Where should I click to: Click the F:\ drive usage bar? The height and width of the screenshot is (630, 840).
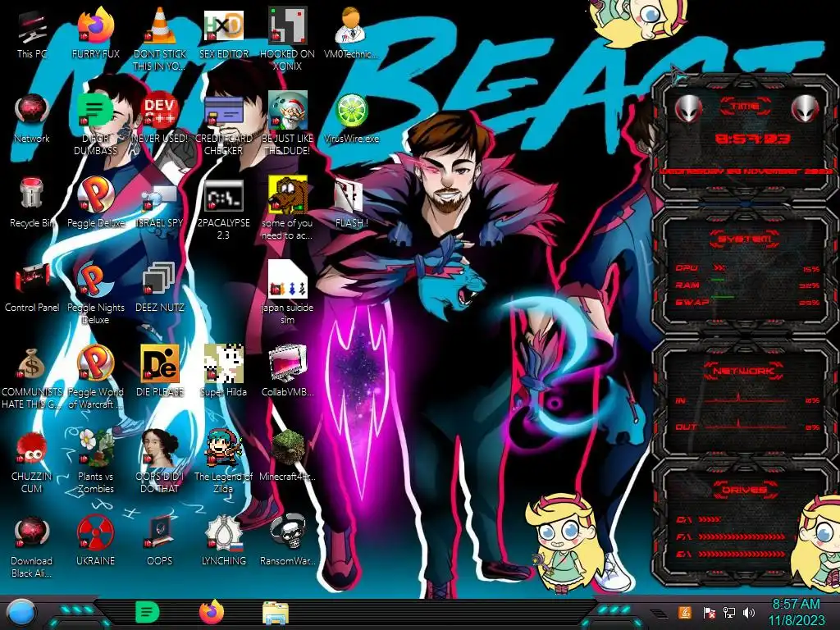[x=742, y=536]
